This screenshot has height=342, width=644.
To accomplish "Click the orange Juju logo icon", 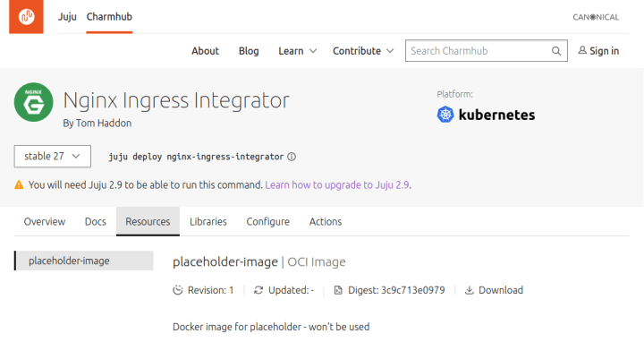I will [26, 16].
